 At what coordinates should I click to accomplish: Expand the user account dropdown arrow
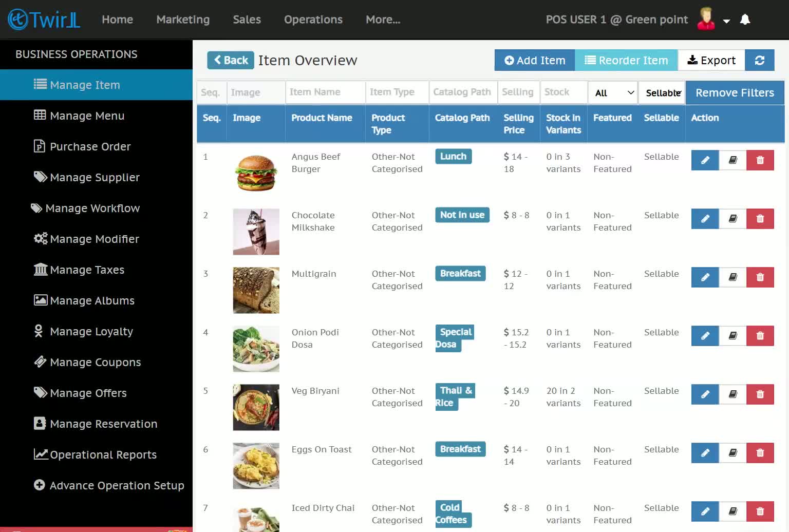point(726,21)
